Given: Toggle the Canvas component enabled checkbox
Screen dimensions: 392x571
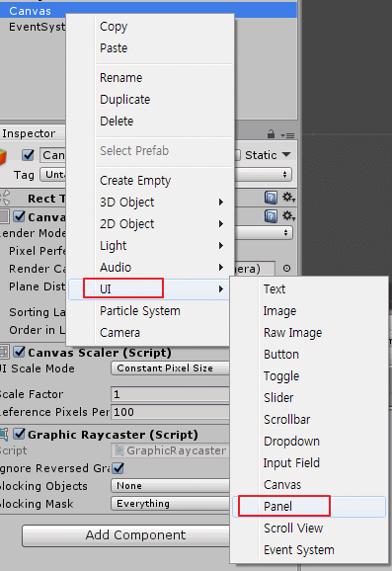Looking at the screenshot, I should coord(19,216).
